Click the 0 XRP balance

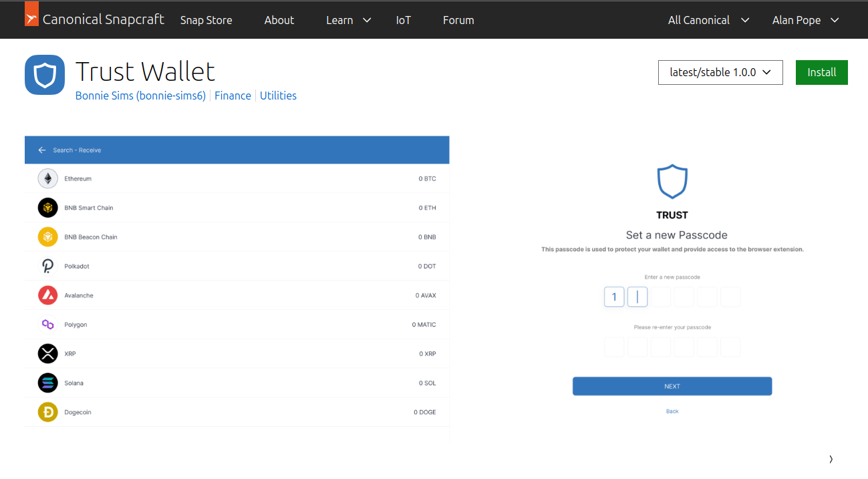[428, 353]
